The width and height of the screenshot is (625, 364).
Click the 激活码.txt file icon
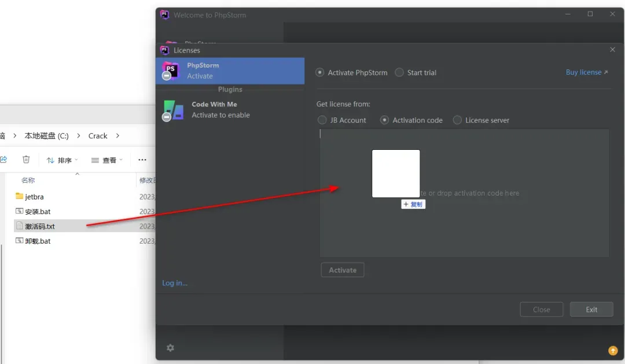[19, 226]
